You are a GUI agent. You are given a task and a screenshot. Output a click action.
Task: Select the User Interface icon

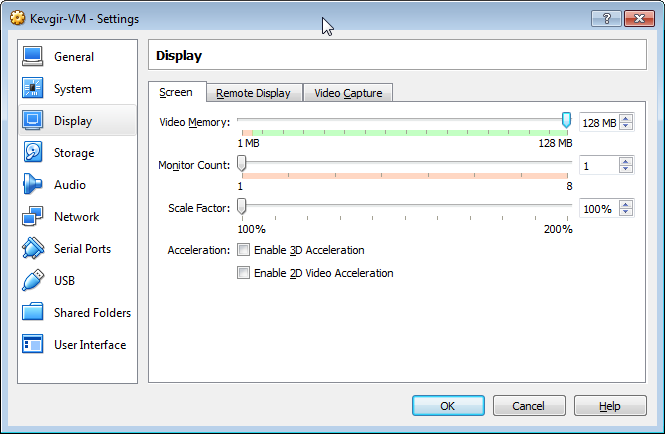point(33,345)
